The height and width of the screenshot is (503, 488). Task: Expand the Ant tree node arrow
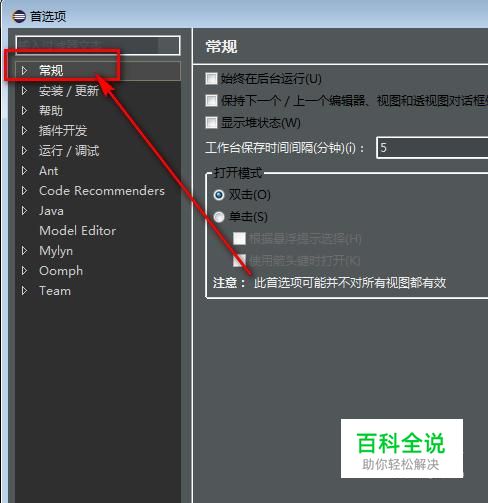(24, 170)
